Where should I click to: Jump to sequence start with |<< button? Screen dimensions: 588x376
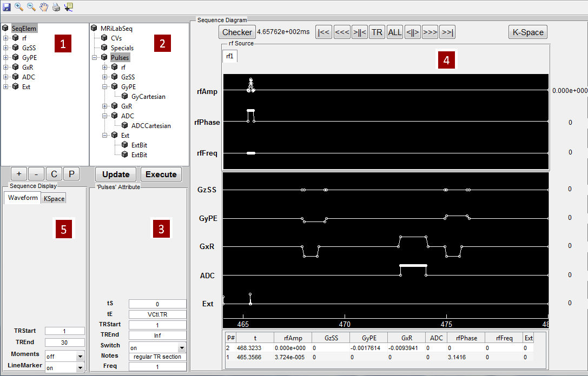click(323, 32)
